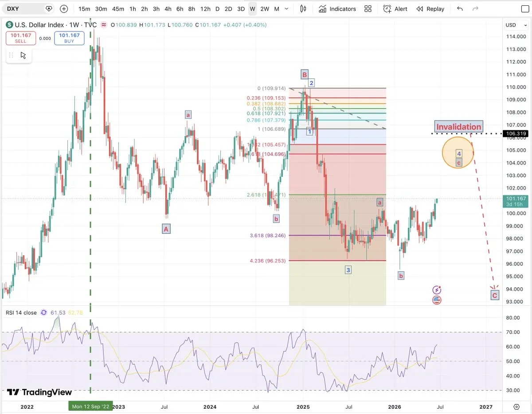Viewport: 532px width, 414px height.
Task: Click the RSI value 61.53
Action: point(58,312)
